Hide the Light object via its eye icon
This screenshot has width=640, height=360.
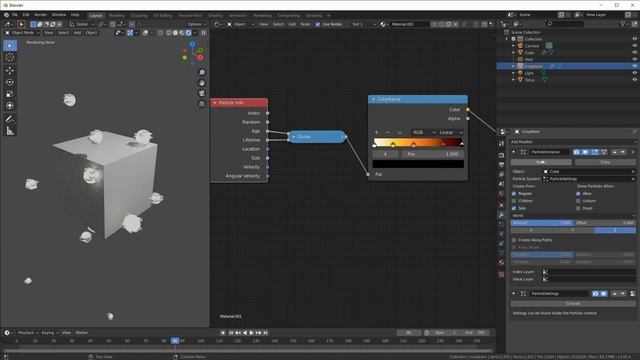634,73
